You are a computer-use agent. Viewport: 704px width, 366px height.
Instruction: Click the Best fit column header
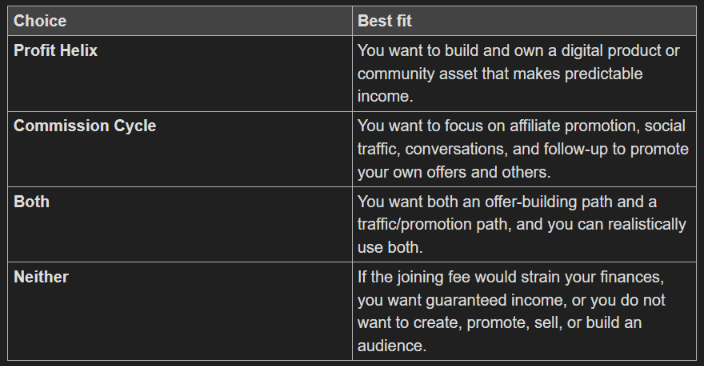(384, 21)
